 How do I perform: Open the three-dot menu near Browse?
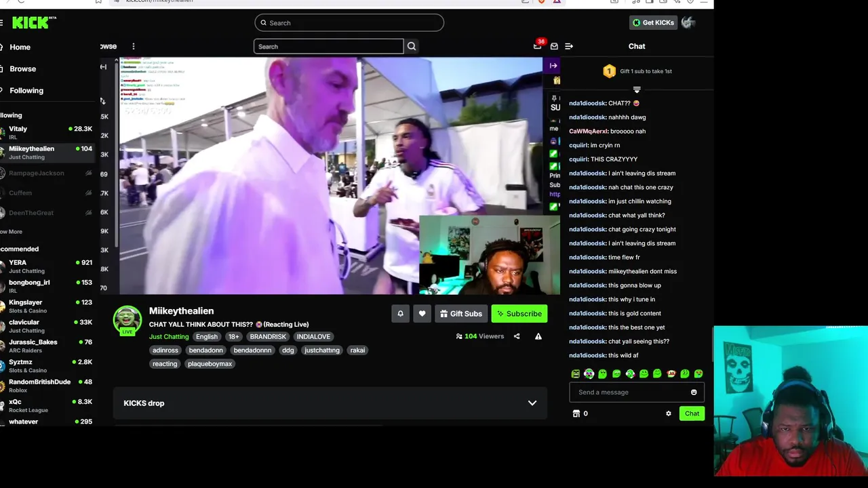134,46
